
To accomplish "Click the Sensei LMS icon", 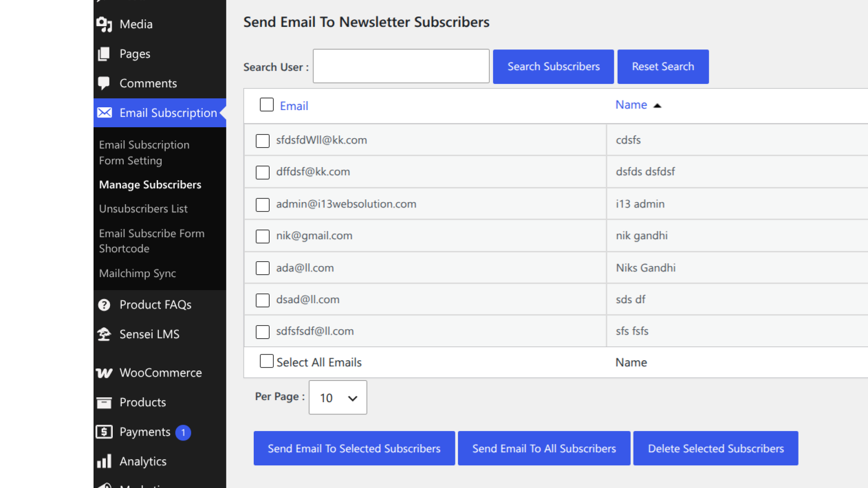I will pyautogui.click(x=104, y=334).
